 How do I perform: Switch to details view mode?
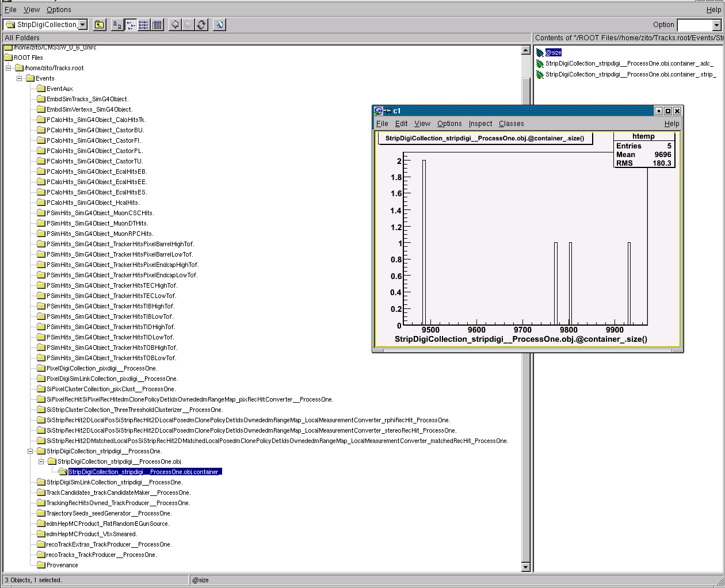click(x=157, y=25)
